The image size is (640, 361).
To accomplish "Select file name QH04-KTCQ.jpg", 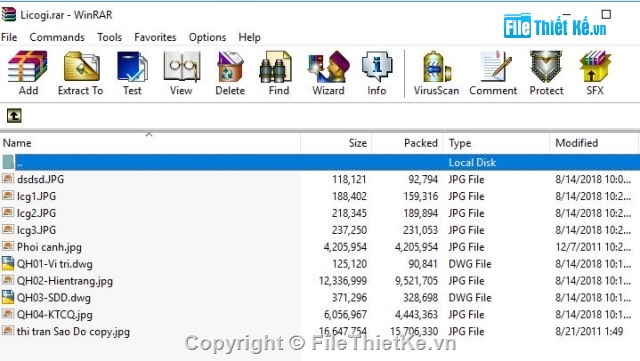I will (55, 314).
